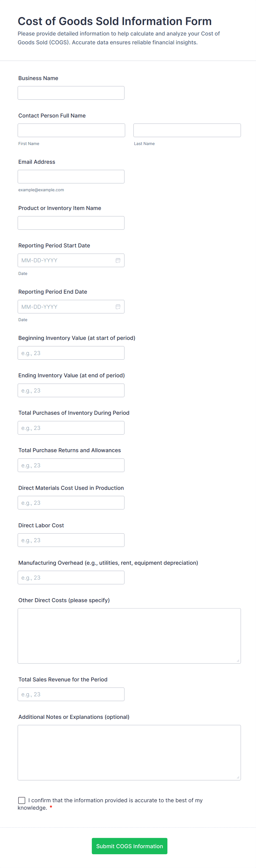Click the Total Sales Revenue field
This screenshot has width=256, height=868.
coord(71,694)
